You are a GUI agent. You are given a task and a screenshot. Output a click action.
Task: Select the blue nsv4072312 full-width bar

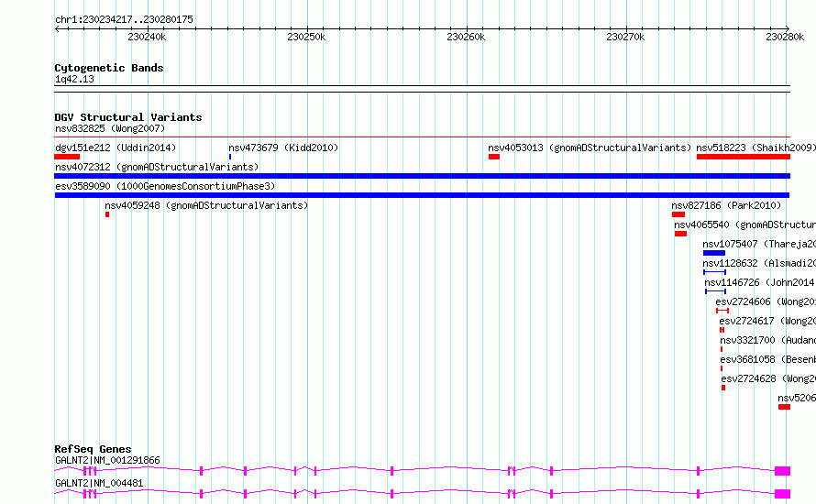coord(422,176)
